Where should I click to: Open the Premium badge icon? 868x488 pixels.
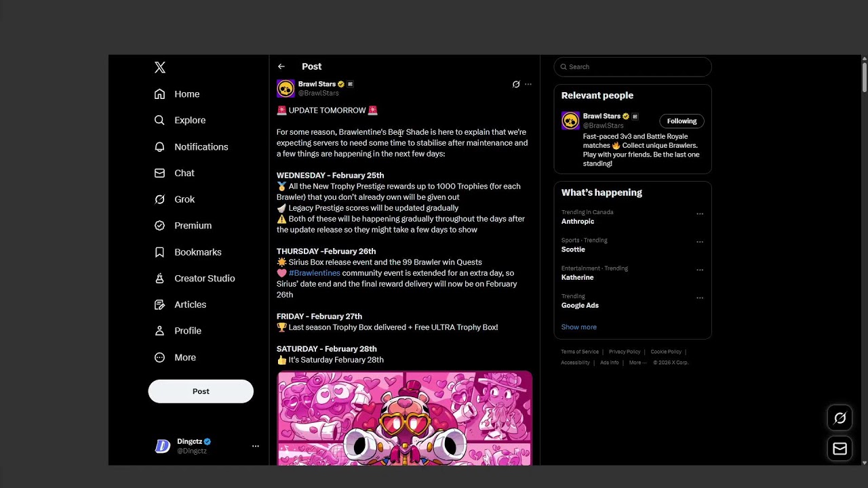click(x=159, y=226)
